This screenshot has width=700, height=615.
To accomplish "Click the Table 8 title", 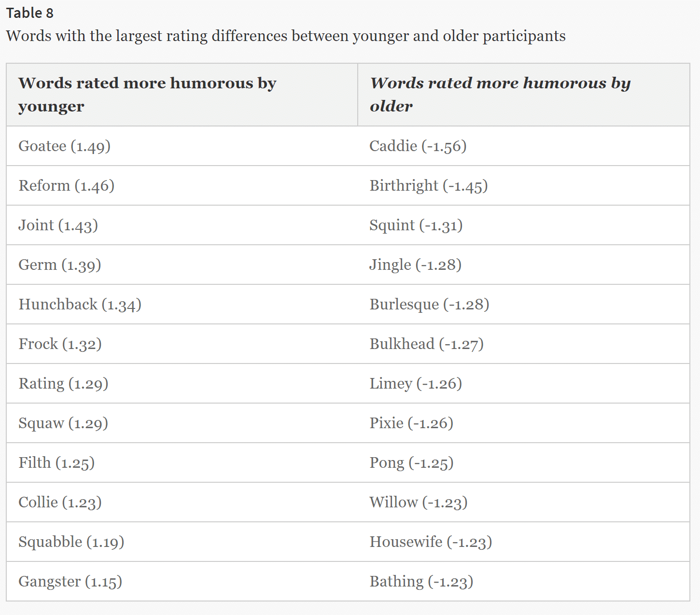I will click(x=30, y=13).
